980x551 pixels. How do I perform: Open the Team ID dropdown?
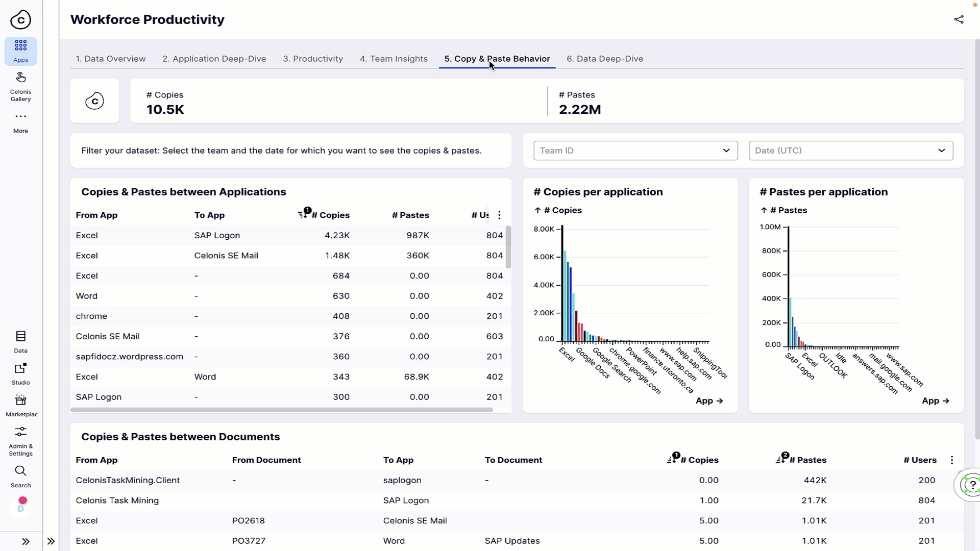(x=635, y=150)
